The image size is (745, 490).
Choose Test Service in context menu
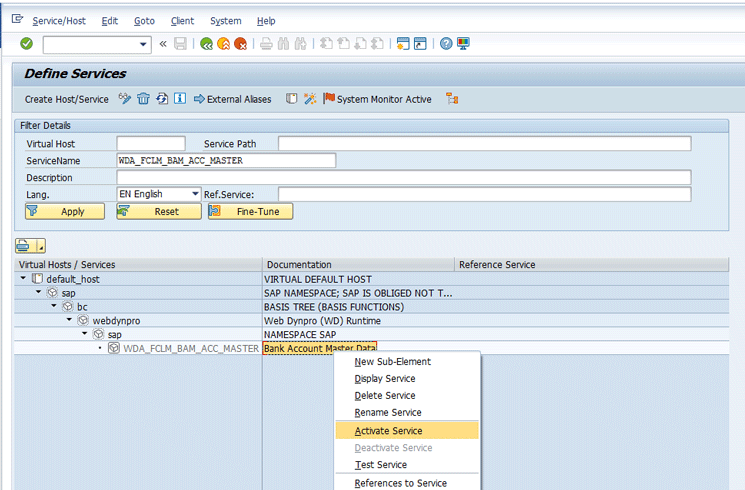(380, 465)
